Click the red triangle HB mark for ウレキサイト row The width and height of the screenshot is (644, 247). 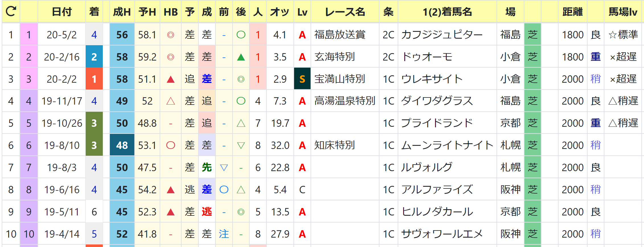coord(171,79)
